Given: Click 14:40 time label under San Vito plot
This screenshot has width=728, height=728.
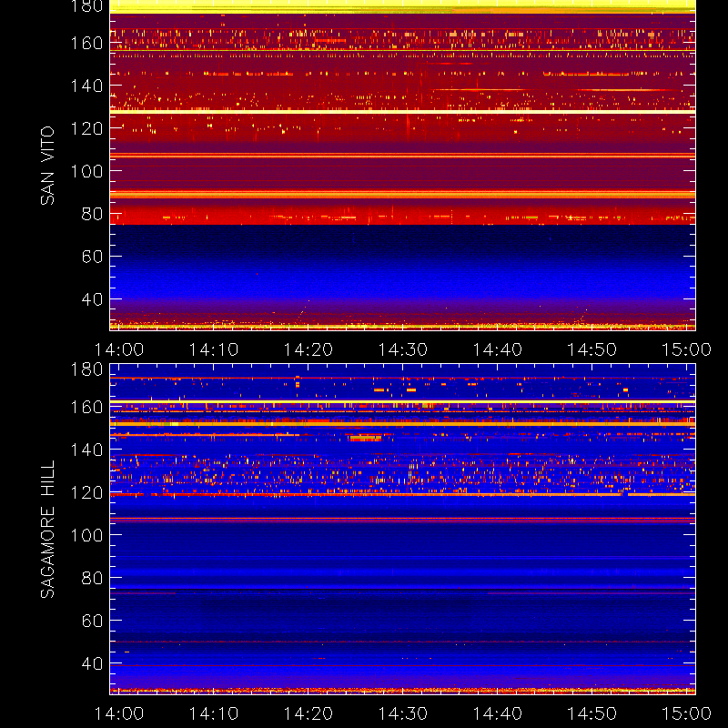Looking at the screenshot, I should click(x=497, y=349).
